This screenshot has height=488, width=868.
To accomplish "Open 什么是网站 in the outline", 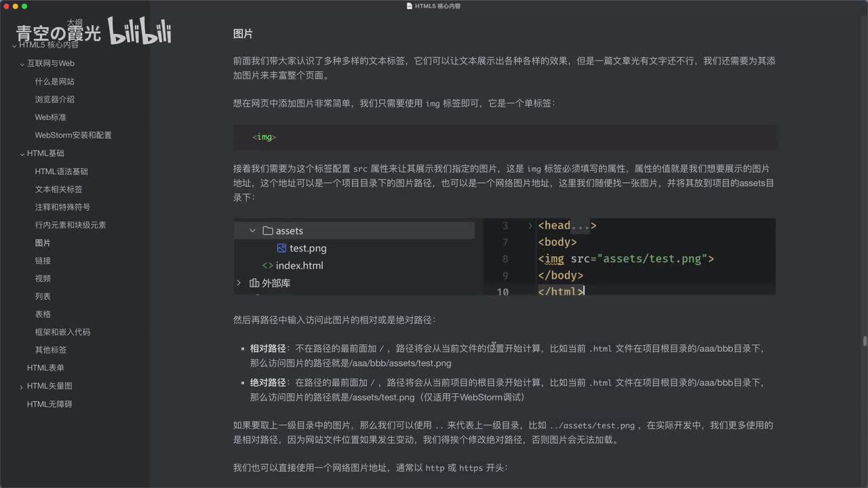I will click(x=55, y=81).
